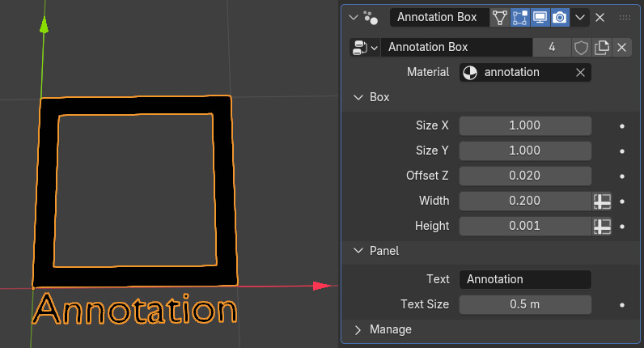
Task: Expand the Manage section
Action: pyautogui.click(x=358, y=329)
